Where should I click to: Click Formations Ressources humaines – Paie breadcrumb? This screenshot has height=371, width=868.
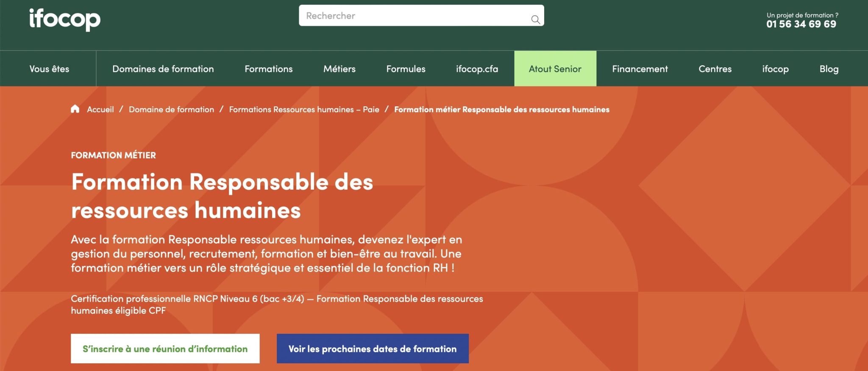pos(304,109)
